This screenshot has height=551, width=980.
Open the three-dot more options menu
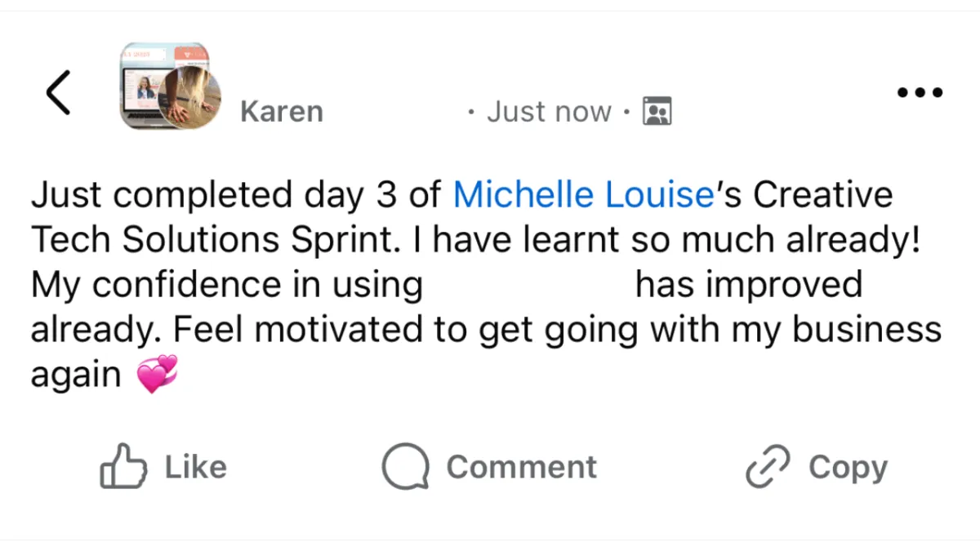tap(920, 92)
